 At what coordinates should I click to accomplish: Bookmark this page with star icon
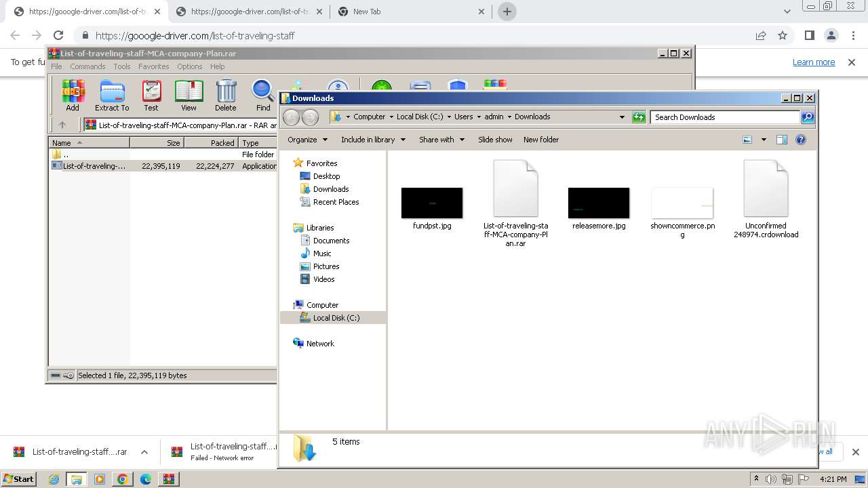(783, 35)
